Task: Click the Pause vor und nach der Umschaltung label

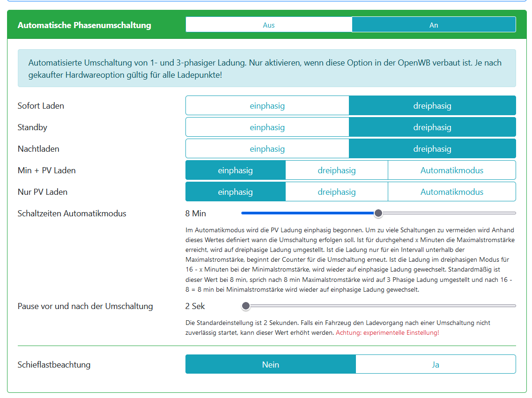Action: coord(85,306)
